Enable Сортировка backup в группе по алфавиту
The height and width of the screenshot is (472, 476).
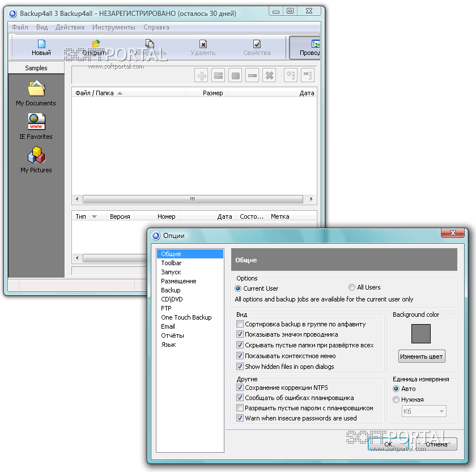coord(240,324)
